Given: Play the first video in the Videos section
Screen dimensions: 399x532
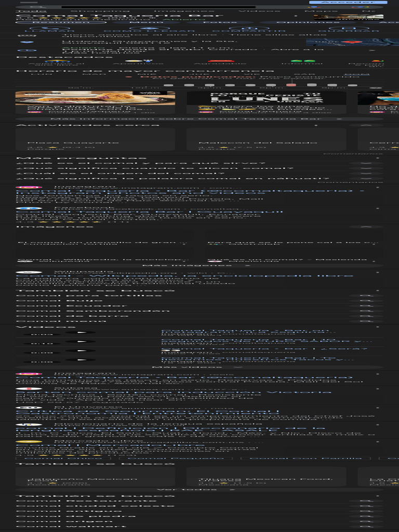Looking at the screenshot, I should [81, 332].
